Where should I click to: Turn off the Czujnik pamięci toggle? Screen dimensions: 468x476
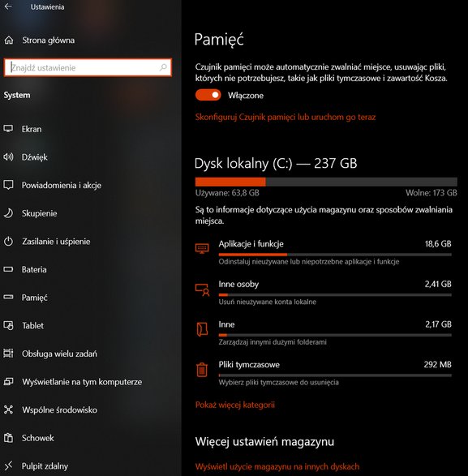208,95
